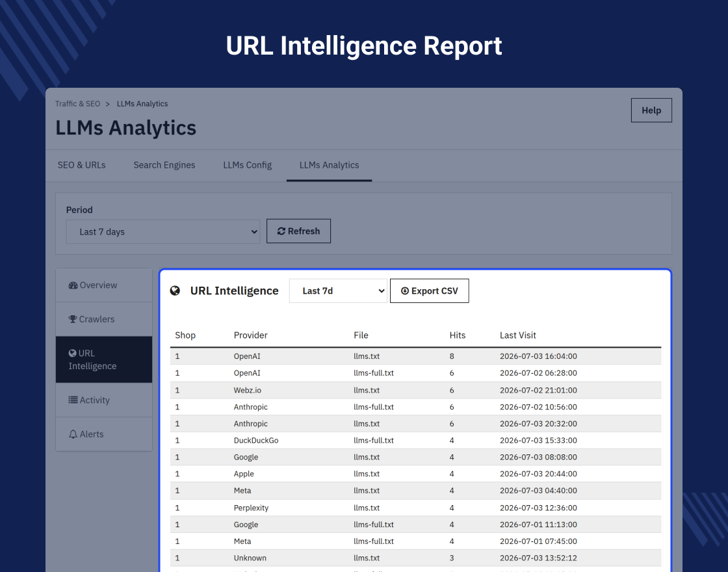Select the LLMs Analytics tab
This screenshot has width=728, height=572.
point(329,165)
